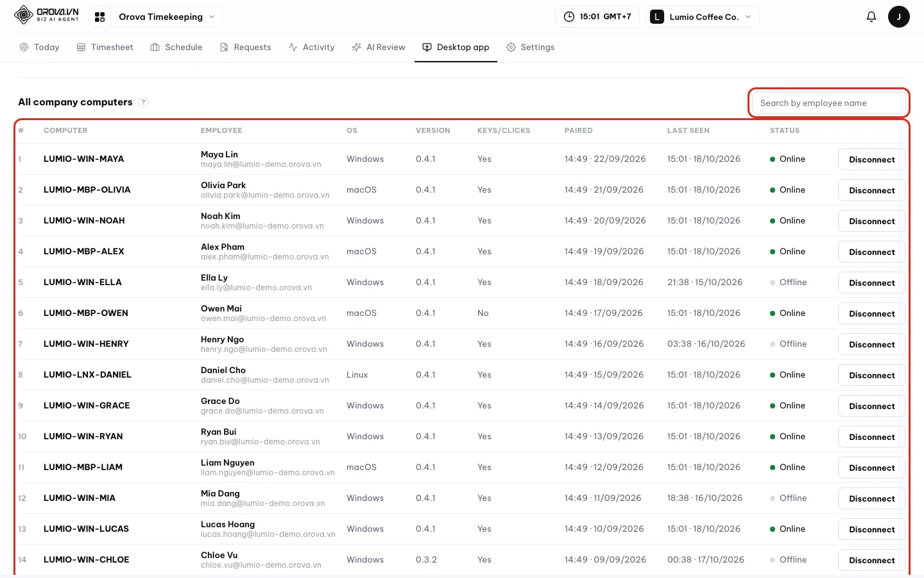The width and height of the screenshot is (924, 578).
Task: Select the Desktop app tab
Action: click(456, 48)
